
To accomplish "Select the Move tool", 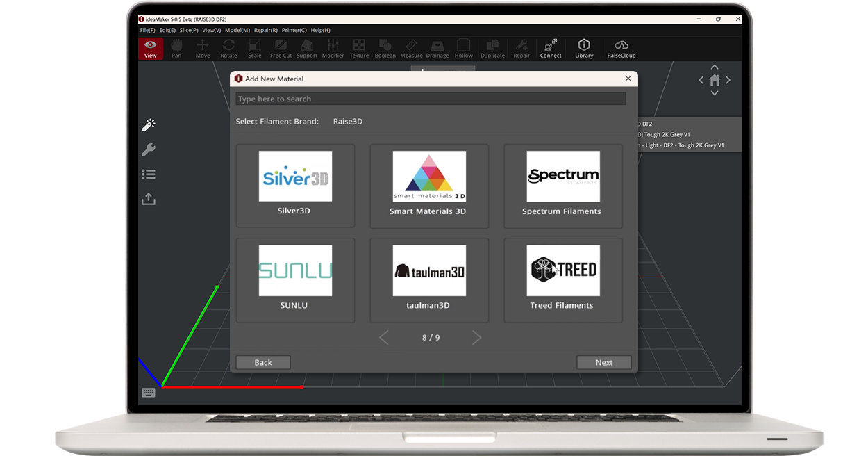I will pos(202,47).
